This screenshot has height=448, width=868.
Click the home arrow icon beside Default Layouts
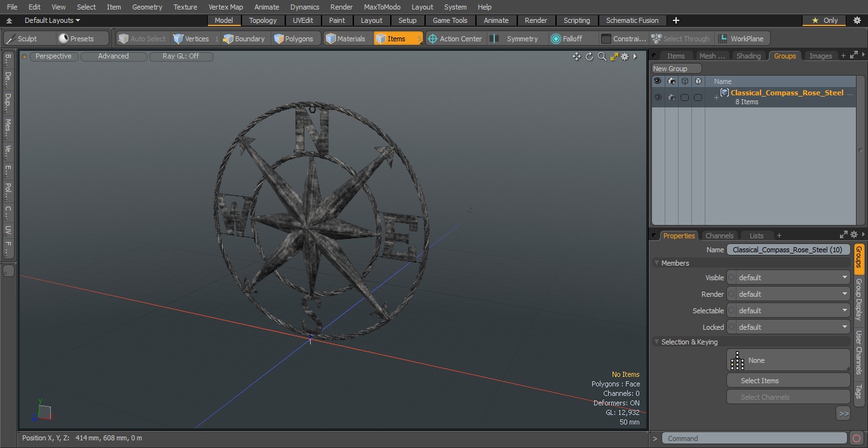(9, 20)
